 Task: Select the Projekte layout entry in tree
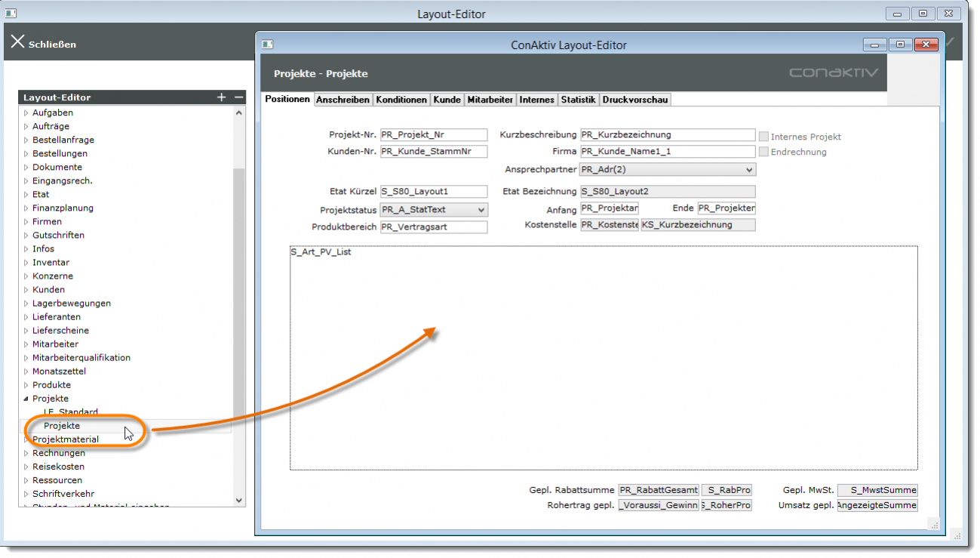point(62,426)
